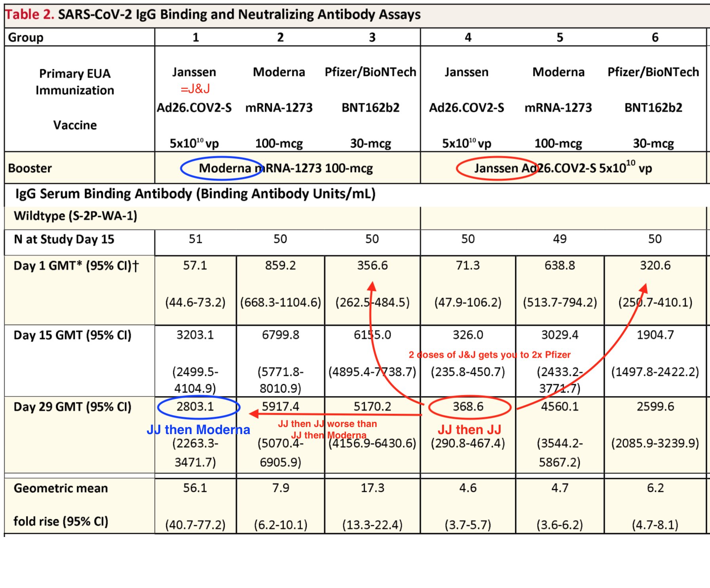Screen dimensions: 710x588
Task: Click the Day 29 value '2599.6'
Action: (x=655, y=407)
